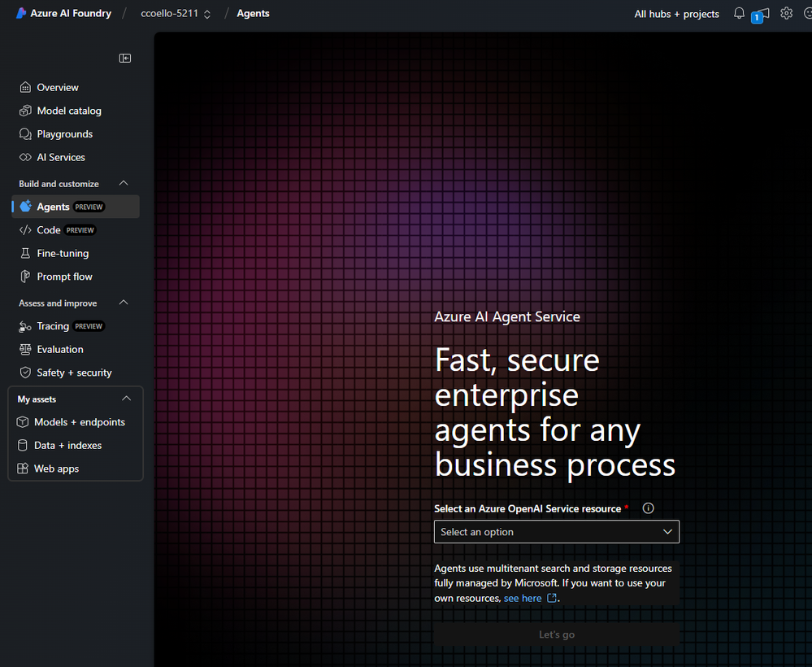Follow the see here link
This screenshot has width=812, height=667.
click(x=523, y=598)
